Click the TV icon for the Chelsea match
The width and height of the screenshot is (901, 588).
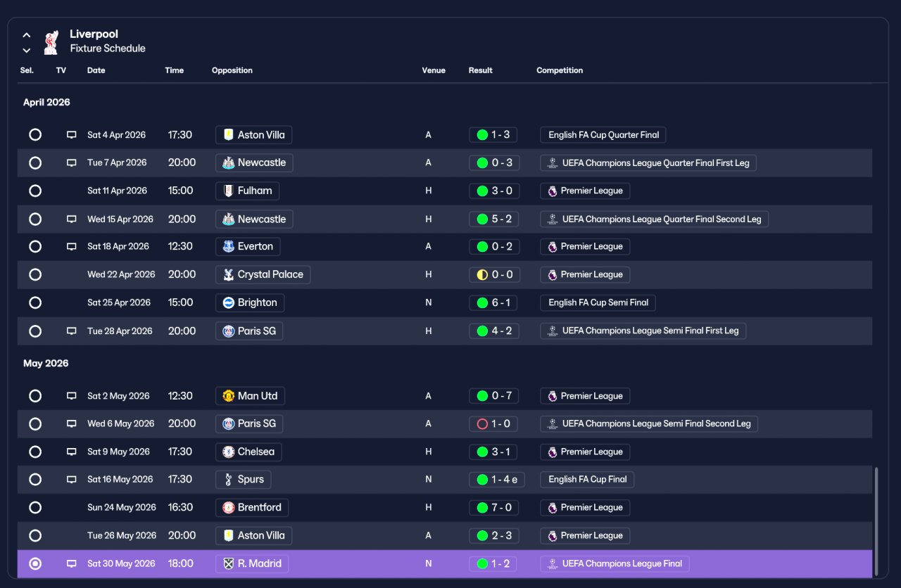click(71, 452)
